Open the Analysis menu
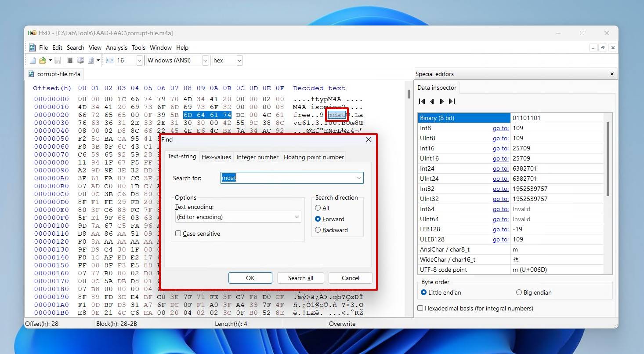This screenshot has width=644, height=354. point(116,47)
